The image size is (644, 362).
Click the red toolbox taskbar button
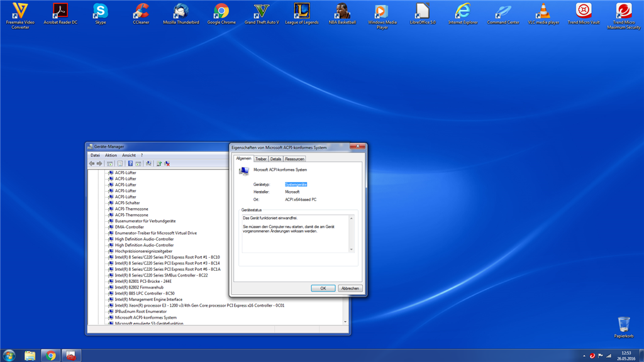(71, 356)
